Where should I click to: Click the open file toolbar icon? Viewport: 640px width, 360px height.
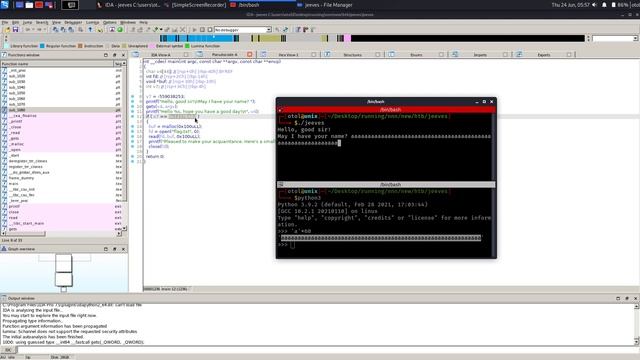pos(7,30)
